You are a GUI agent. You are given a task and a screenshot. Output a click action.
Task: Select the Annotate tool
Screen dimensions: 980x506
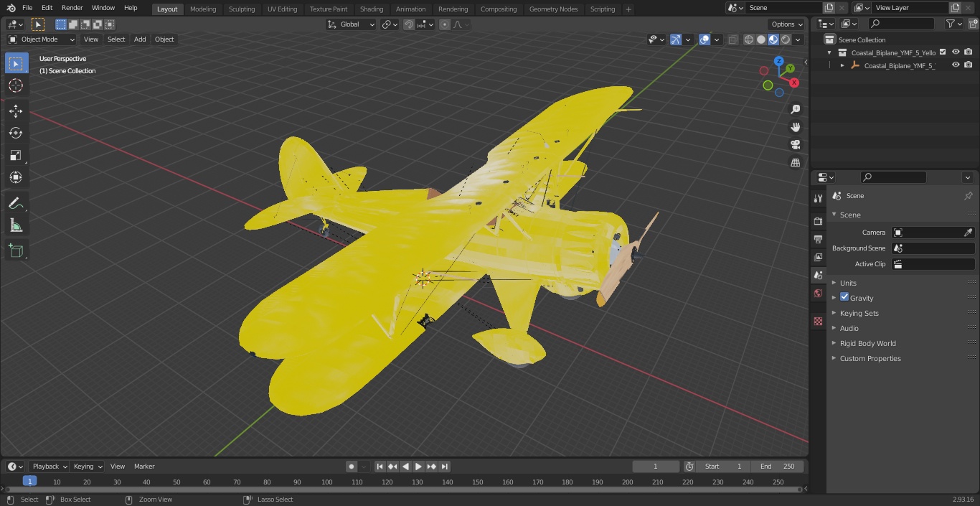click(16, 204)
